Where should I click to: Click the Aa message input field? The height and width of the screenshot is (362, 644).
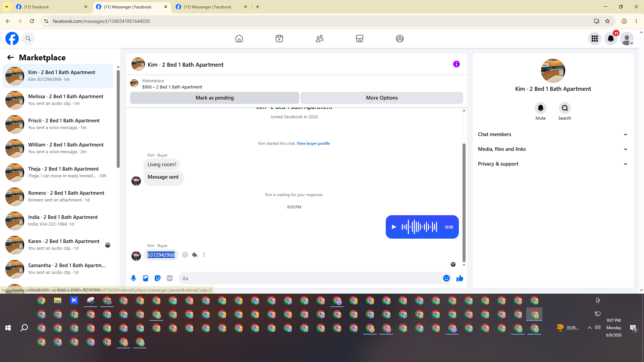[x=311, y=279]
